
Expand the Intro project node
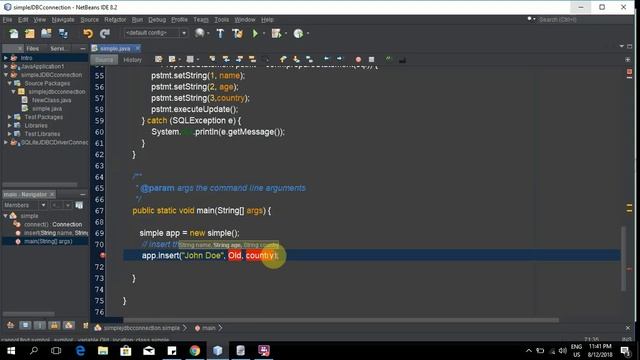click(x=6, y=58)
